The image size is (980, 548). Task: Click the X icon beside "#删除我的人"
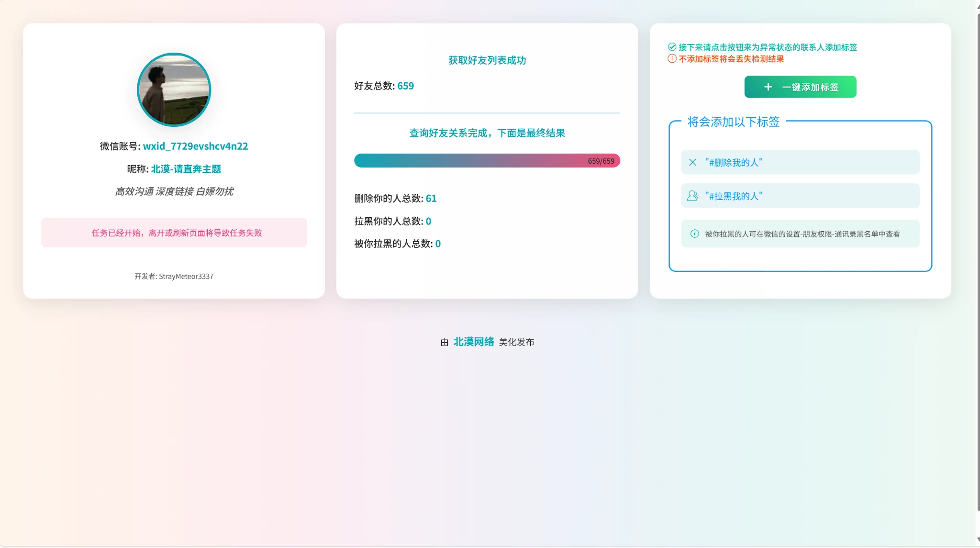click(692, 162)
